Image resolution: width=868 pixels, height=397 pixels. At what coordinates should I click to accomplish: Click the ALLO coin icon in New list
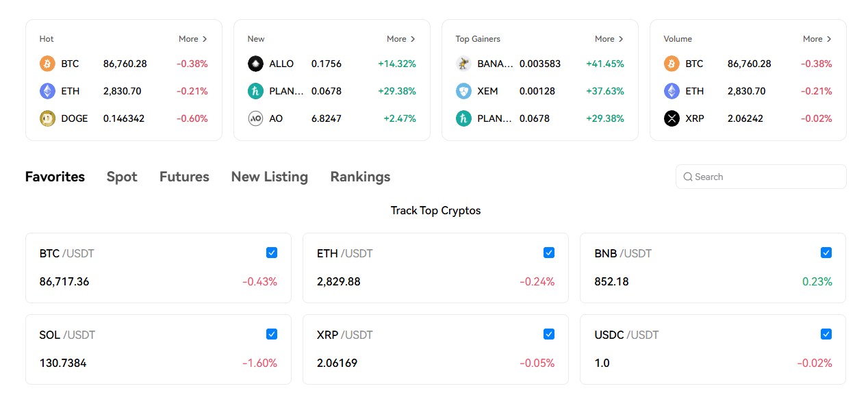255,63
